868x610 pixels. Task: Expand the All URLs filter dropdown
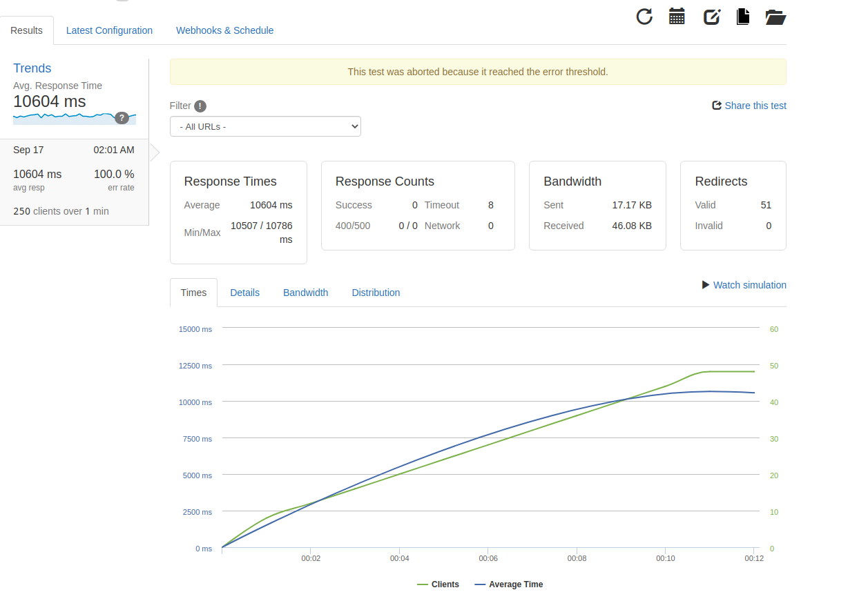(x=265, y=126)
